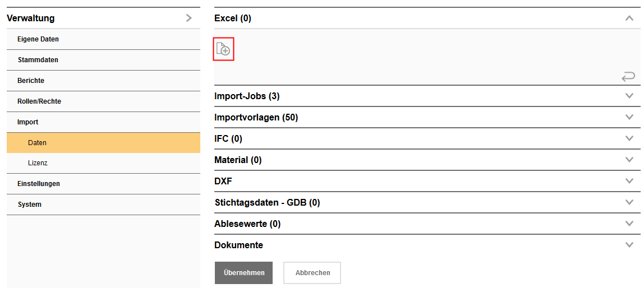Image resolution: width=644 pixels, height=288 pixels.
Task: Expand Stichtagsdaten - GDB section
Action: [629, 202]
